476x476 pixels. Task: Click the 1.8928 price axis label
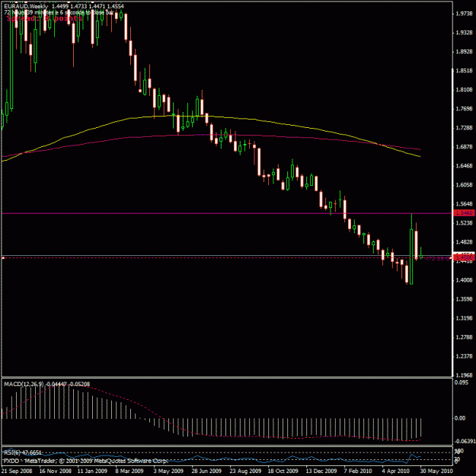(x=465, y=52)
